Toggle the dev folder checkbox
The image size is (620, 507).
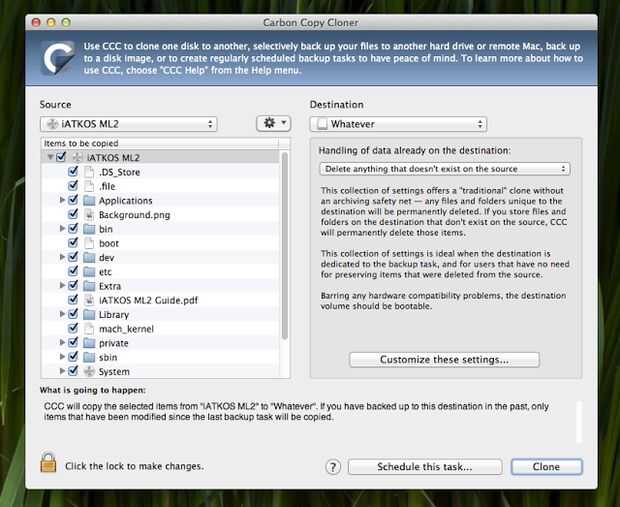tap(73, 256)
